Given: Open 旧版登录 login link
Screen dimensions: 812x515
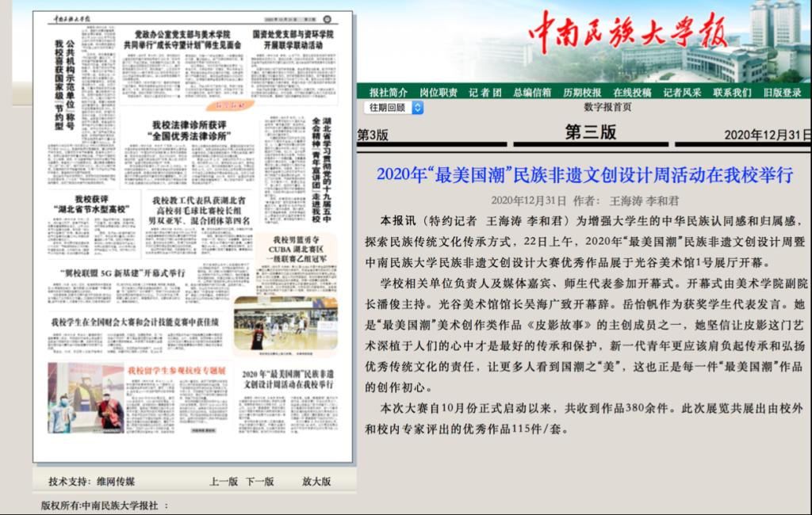Looking at the screenshot, I should pyautogui.click(x=782, y=92).
